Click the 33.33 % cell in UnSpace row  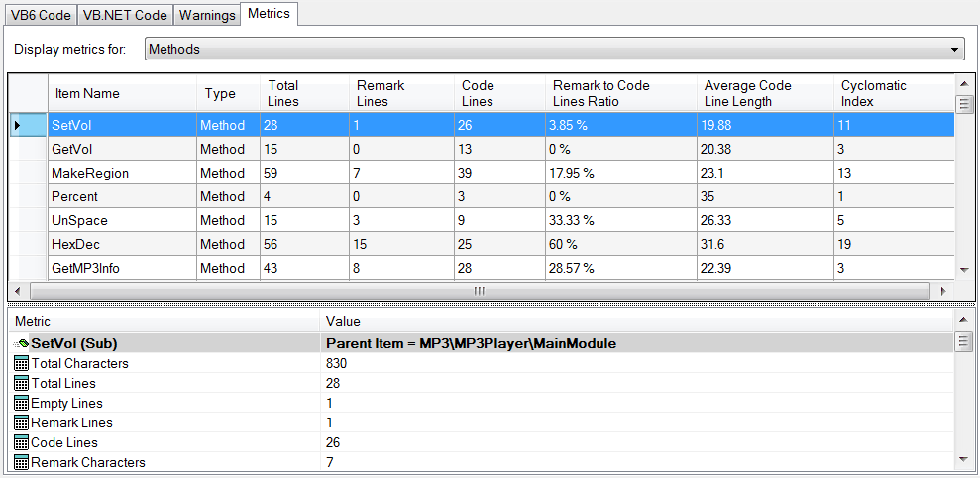click(620, 220)
